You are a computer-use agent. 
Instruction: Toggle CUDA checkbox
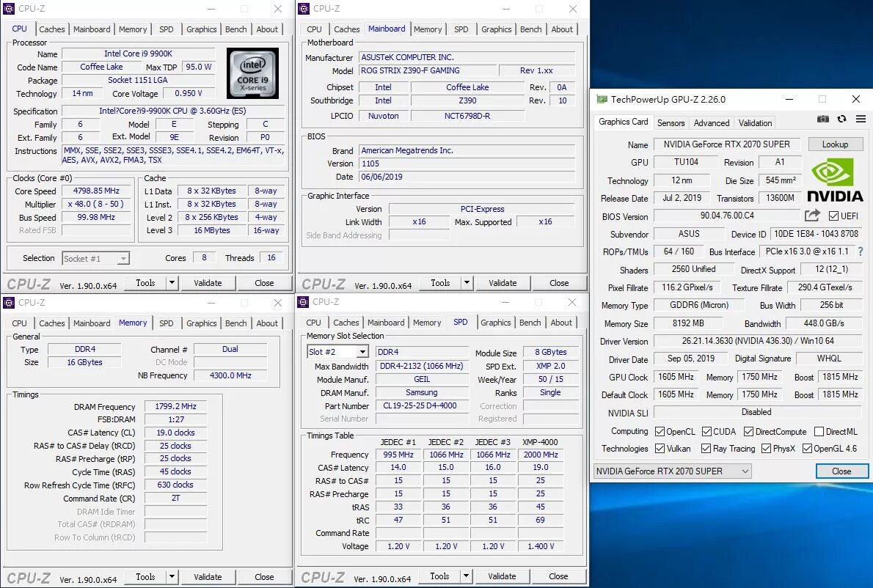706,432
